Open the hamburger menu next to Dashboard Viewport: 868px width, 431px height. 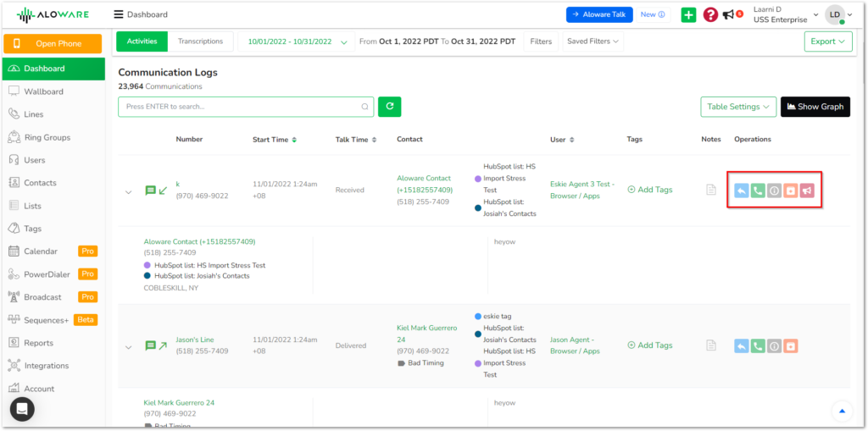tap(119, 14)
